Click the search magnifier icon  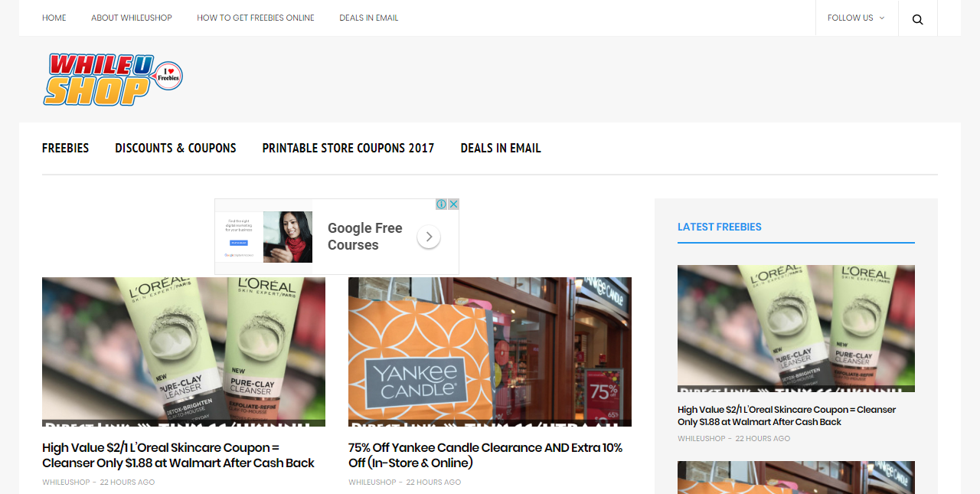pyautogui.click(x=917, y=19)
